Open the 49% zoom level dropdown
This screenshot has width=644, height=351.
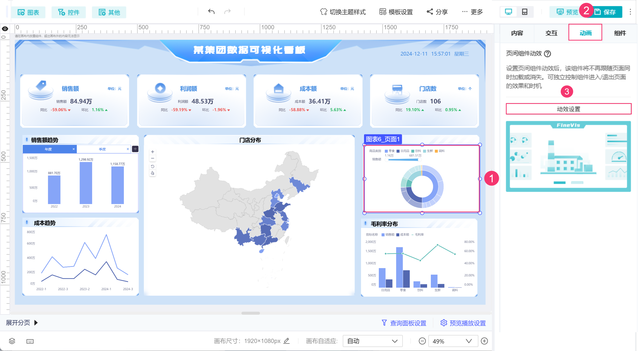pos(453,341)
